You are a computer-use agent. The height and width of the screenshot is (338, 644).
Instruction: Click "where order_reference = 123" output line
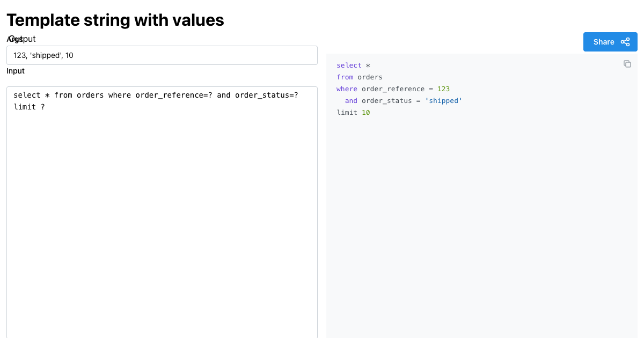pos(393,89)
